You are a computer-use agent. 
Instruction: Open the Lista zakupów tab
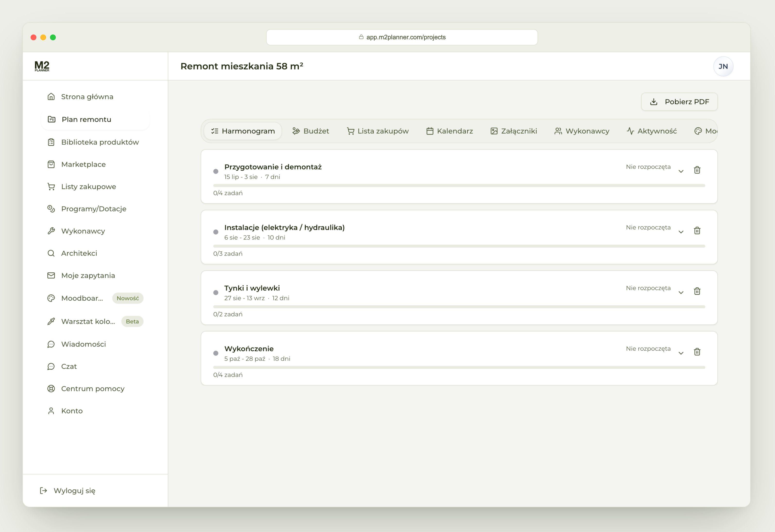[378, 131]
